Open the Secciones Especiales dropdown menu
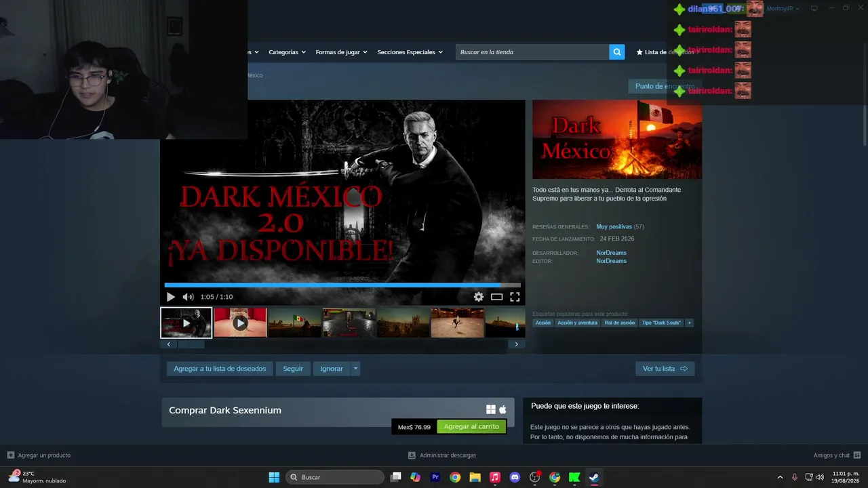The height and width of the screenshot is (488, 868). click(410, 52)
